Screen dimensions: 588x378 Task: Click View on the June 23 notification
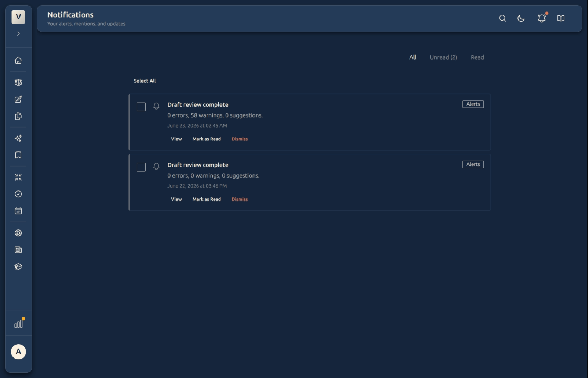click(176, 139)
